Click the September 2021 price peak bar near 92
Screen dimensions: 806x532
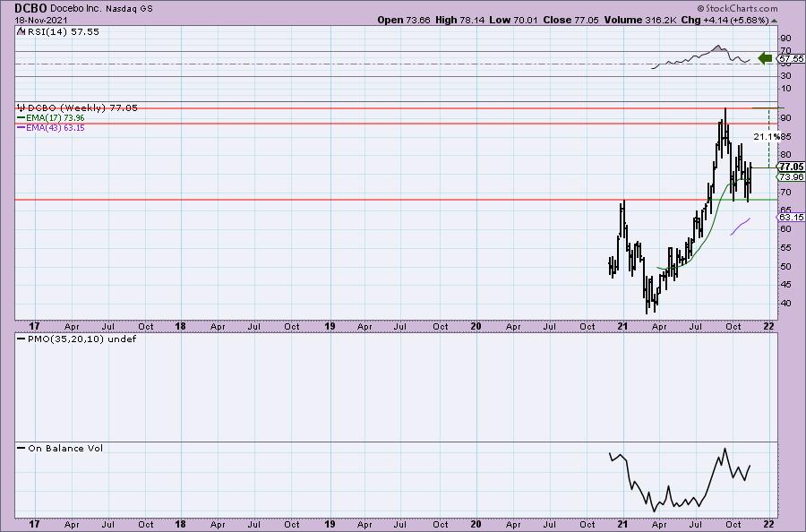pos(725,125)
